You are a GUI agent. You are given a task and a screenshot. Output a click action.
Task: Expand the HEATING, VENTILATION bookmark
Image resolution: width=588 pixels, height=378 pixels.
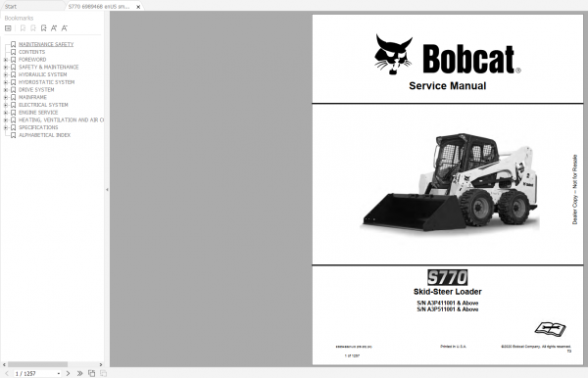coord(6,119)
